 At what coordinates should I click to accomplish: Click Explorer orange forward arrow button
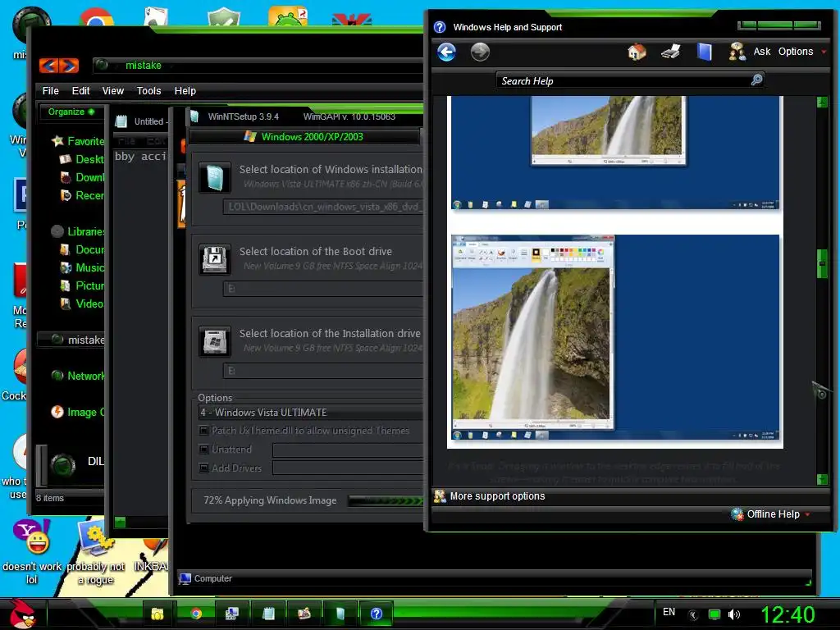point(69,66)
